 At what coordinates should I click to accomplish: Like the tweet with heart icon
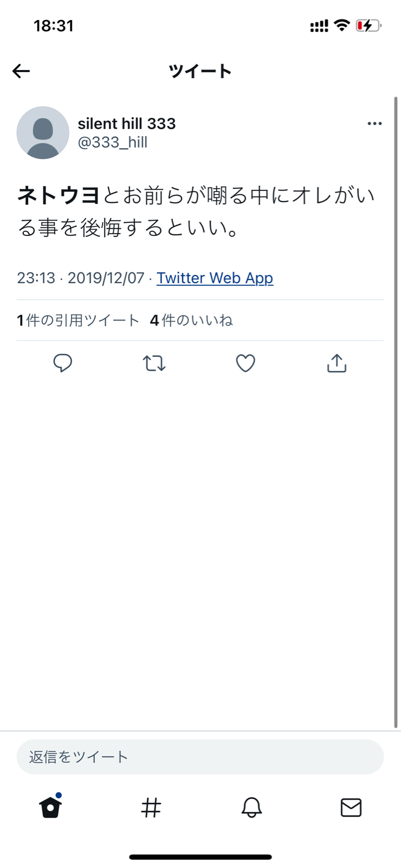point(245,363)
